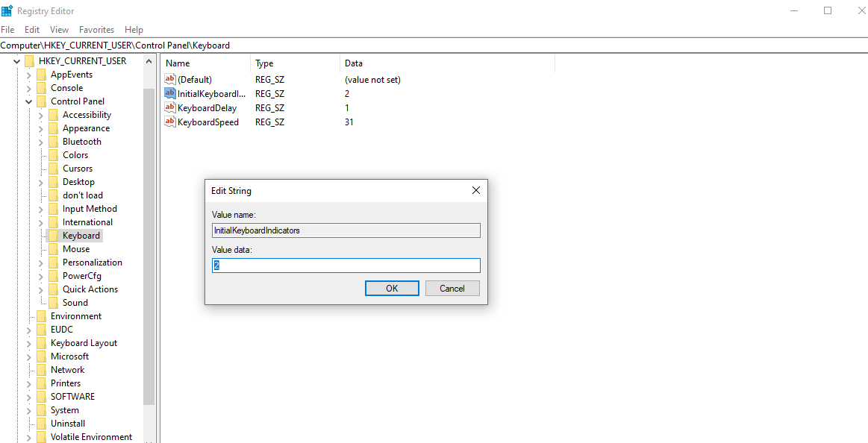Select the (Default) string value icon
868x443 pixels.
pos(170,80)
